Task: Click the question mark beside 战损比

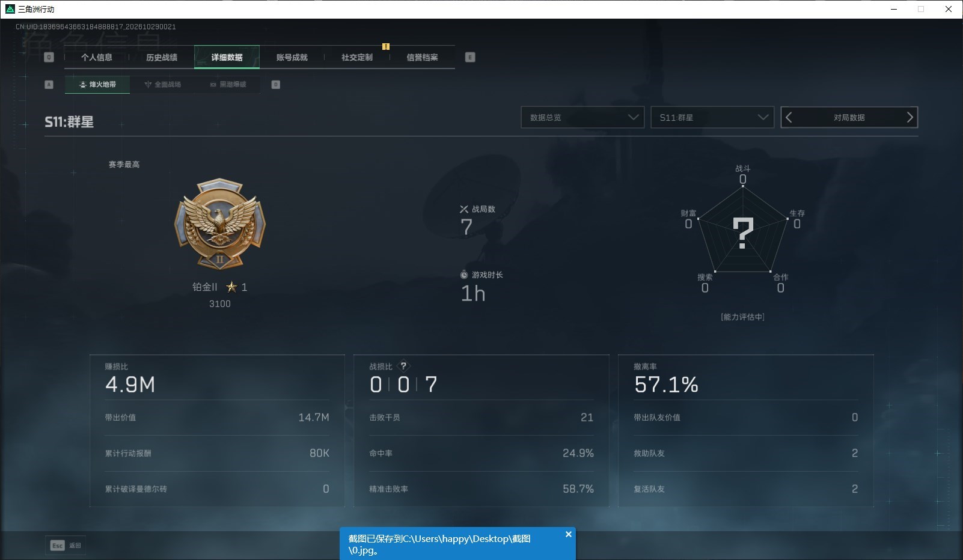Action: pos(403,366)
